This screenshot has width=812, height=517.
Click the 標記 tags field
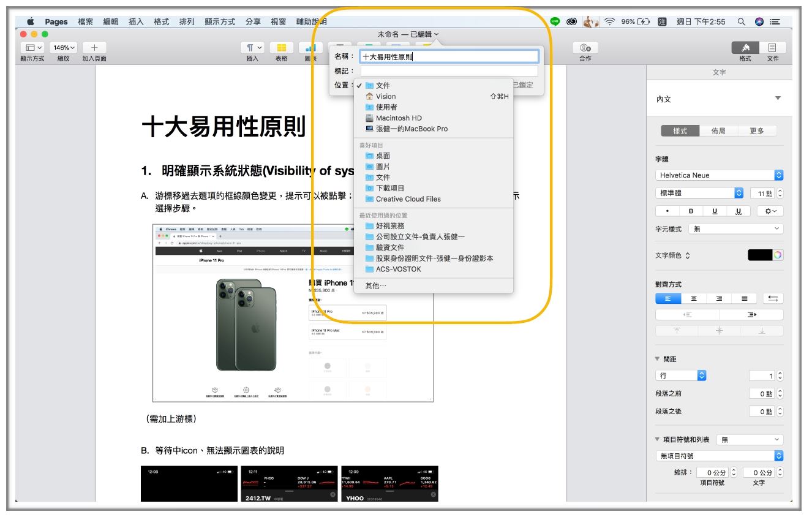pyautogui.click(x=449, y=71)
